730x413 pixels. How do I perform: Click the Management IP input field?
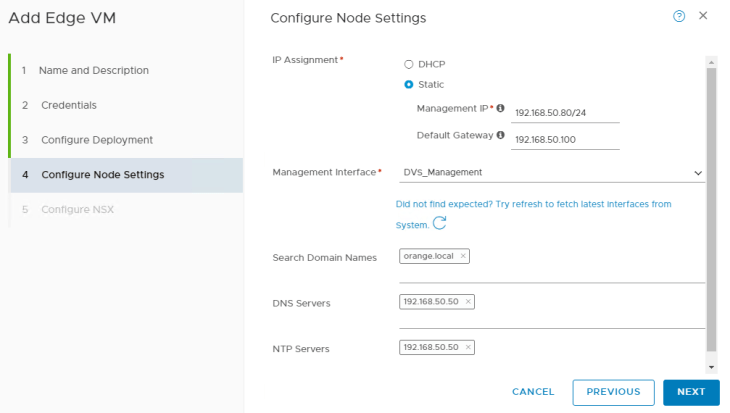[x=565, y=113]
